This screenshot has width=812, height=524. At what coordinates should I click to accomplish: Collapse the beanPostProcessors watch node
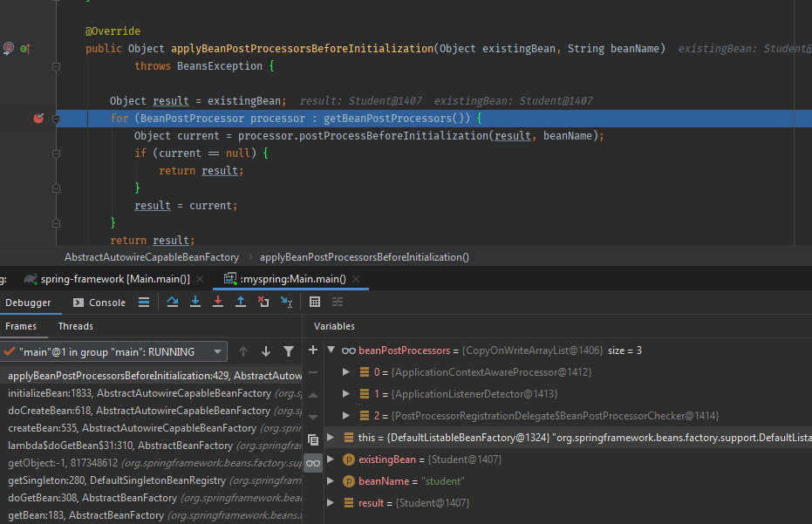331,350
